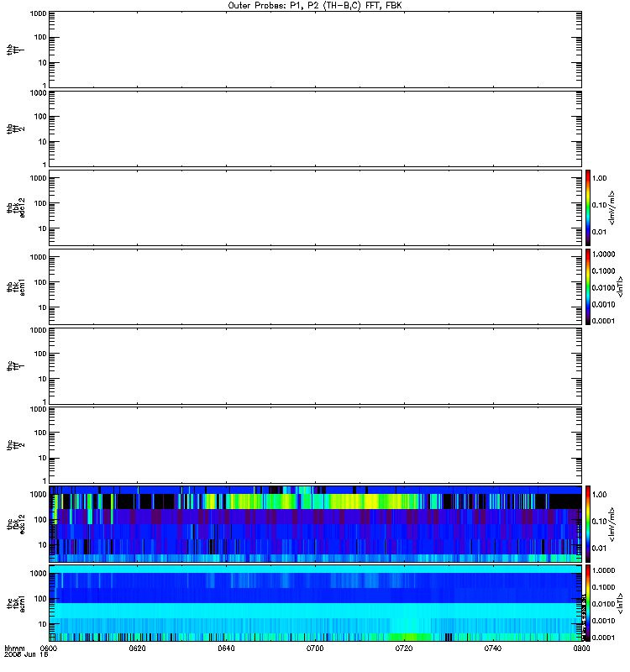Click the cyan band in thc fbk scm1 spectrogram
The image size is (630, 672).
point(315,611)
